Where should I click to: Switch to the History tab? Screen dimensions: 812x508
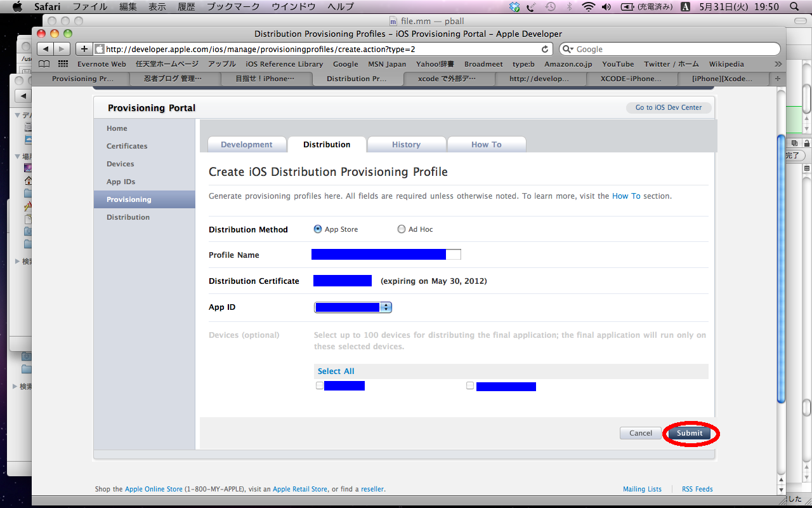[406, 145]
